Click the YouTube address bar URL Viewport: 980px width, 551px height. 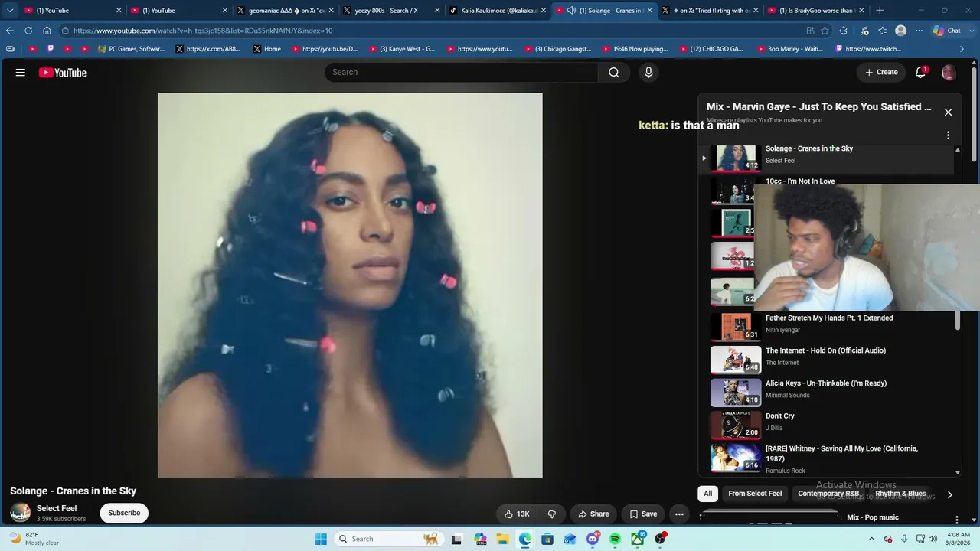pos(203,31)
